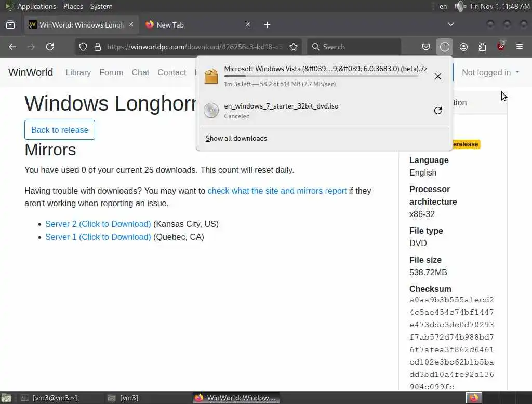Viewport: 532px width, 404px height.
Task: Expand the Not logged in dropdown
Action: (490, 72)
